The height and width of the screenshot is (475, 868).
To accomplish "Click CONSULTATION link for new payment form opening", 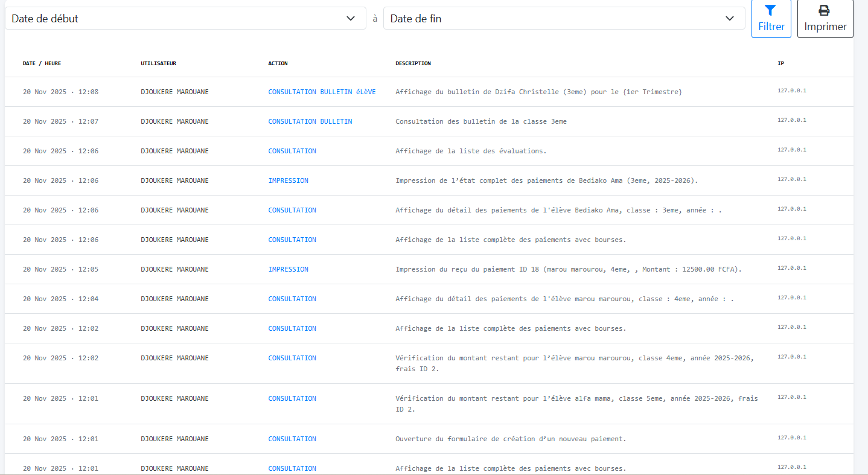I will point(292,439).
